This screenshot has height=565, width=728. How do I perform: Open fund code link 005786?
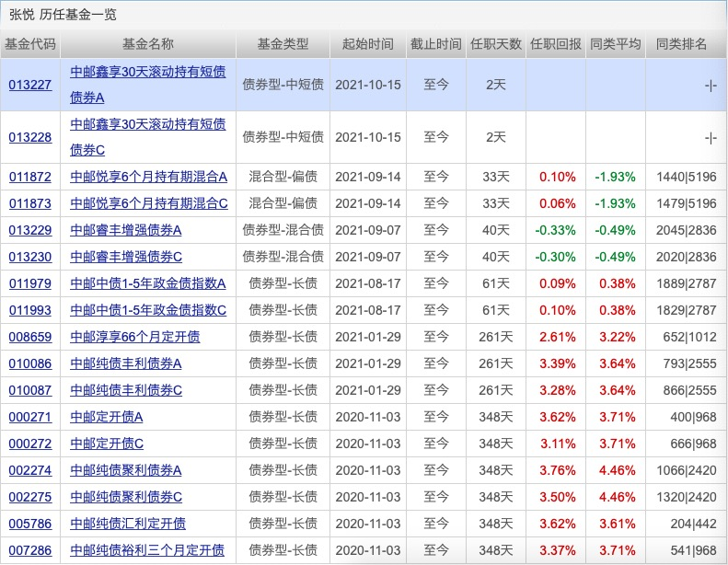click(30, 524)
